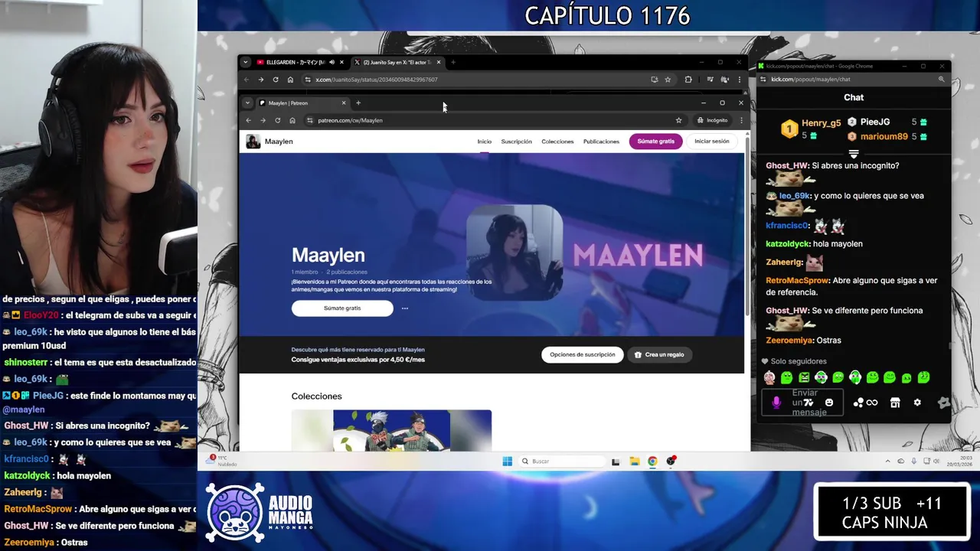Close the Juanito Say X tab

439,62
